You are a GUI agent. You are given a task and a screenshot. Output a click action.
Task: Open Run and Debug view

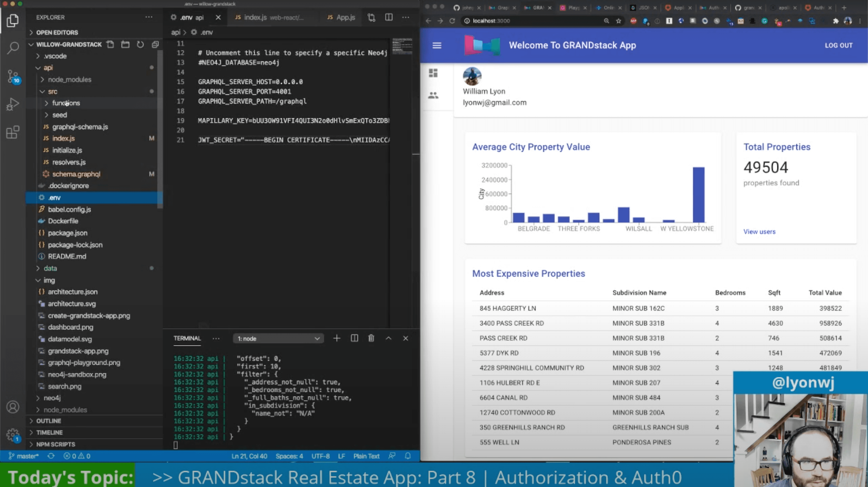pyautogui.click(x=13, y=104)
